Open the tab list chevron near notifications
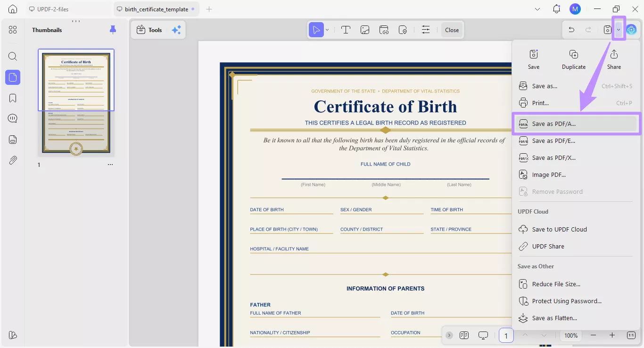 (x=537, y=8)
